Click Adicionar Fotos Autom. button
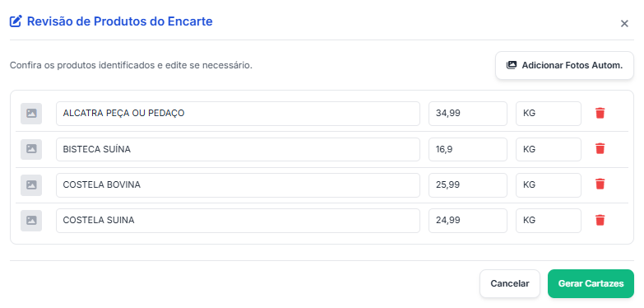644x308 pixels. (x=565, y=65)
